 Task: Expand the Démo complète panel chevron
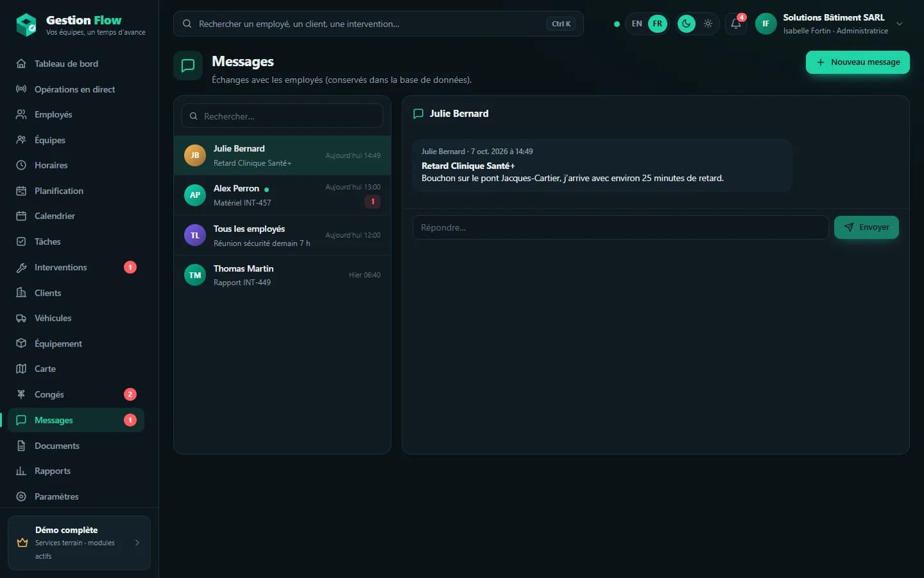click(137, 543)
